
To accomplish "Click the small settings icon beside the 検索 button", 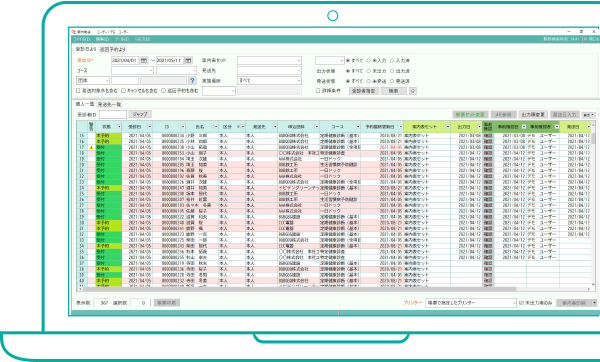I will click(412, 91).
